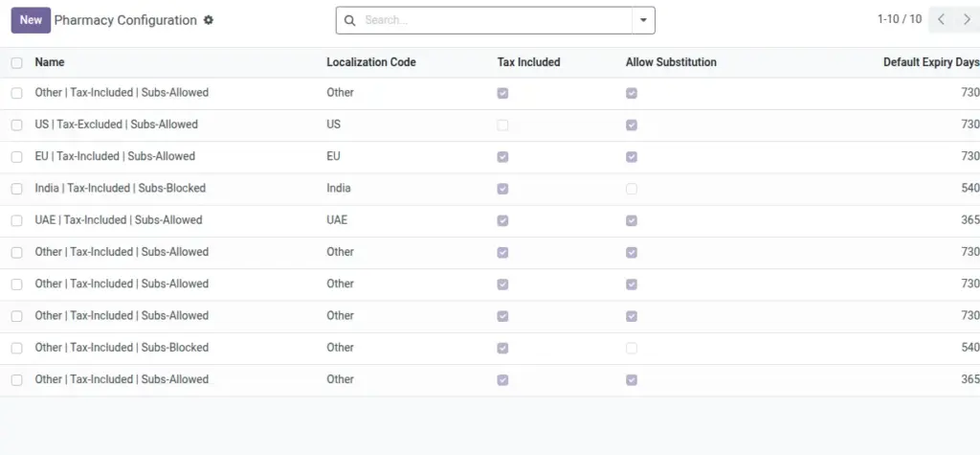The image size is (980, 455).
Task: Sort by the Localization Code column header
Action: (371, 62)
